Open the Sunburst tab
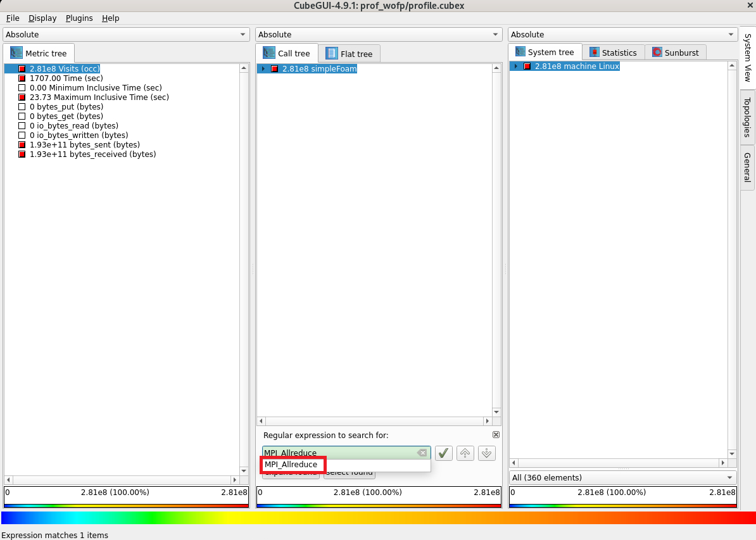 tap(675, 53)
